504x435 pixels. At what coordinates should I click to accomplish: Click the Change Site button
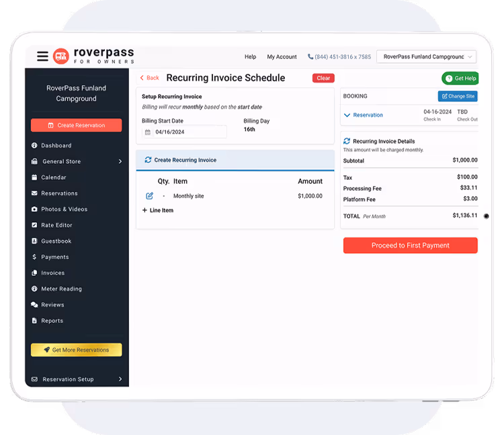coord(458,96)
